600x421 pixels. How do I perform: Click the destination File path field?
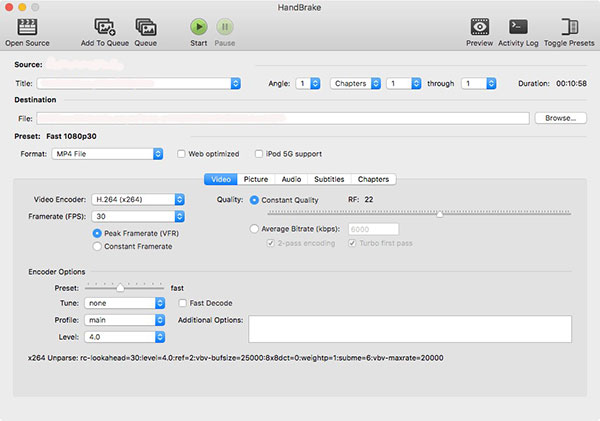click(283, 118)
